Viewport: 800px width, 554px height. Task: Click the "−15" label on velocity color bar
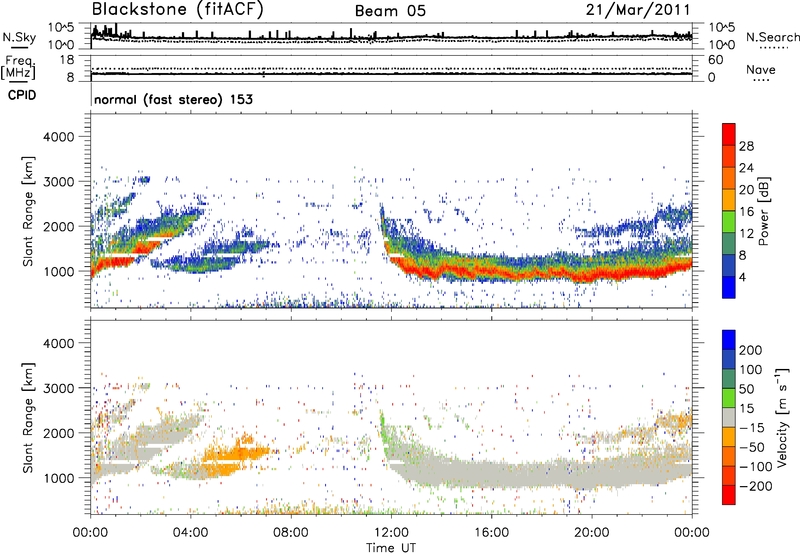[x=752, y=428]
